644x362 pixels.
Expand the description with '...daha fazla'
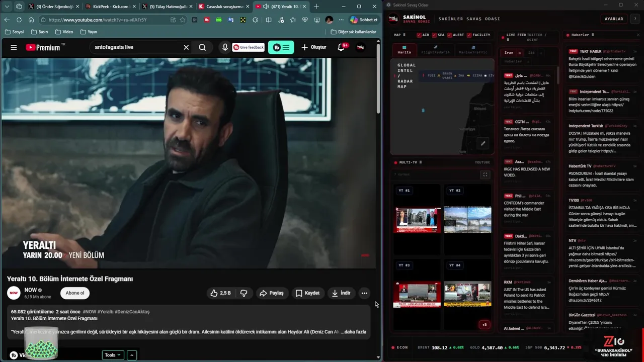pos(354,332)
